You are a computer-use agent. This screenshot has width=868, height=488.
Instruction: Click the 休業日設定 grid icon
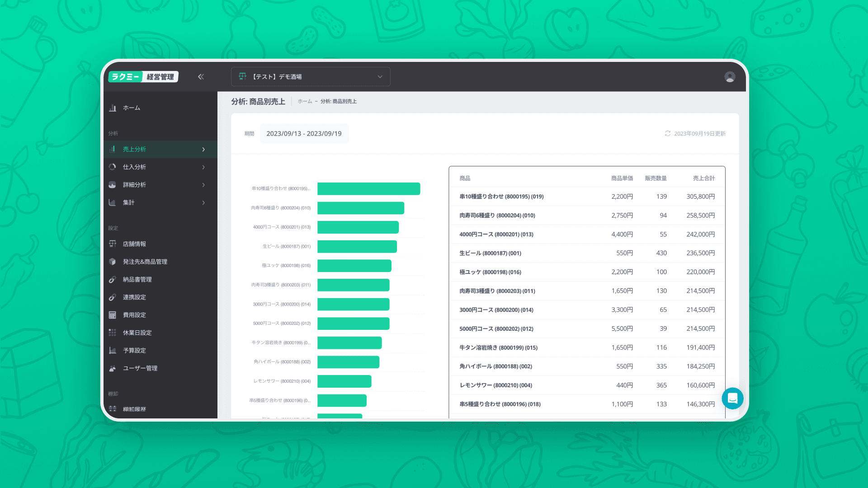113,333
